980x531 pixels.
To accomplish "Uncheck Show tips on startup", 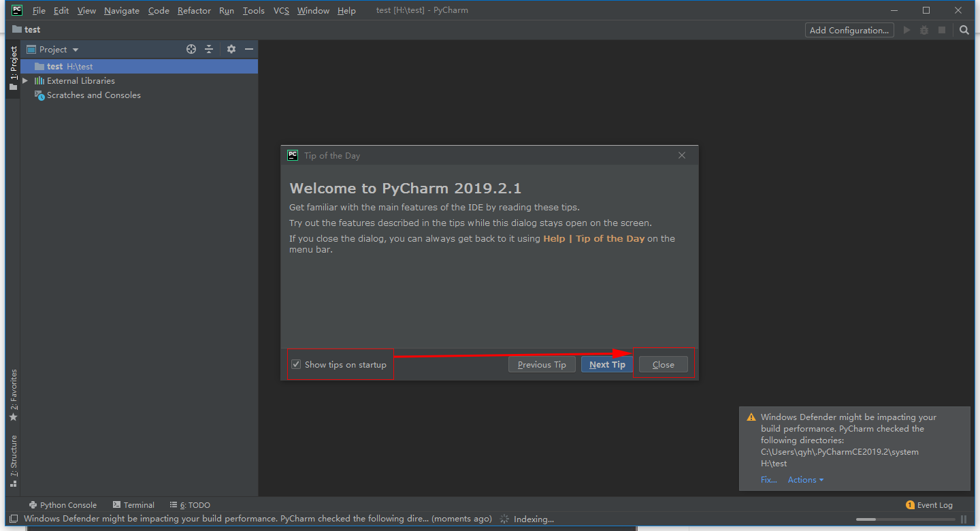I will coord(296,364).
